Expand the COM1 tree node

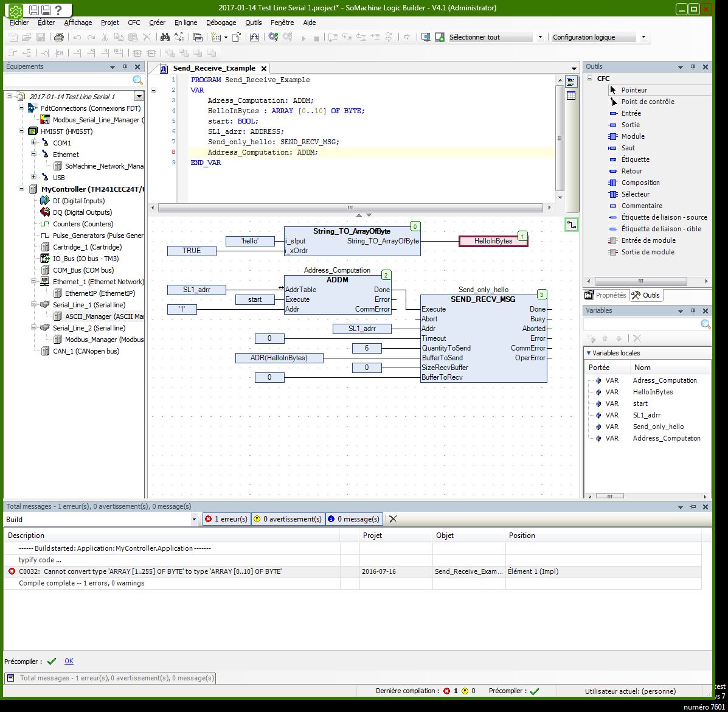point(34,143)
